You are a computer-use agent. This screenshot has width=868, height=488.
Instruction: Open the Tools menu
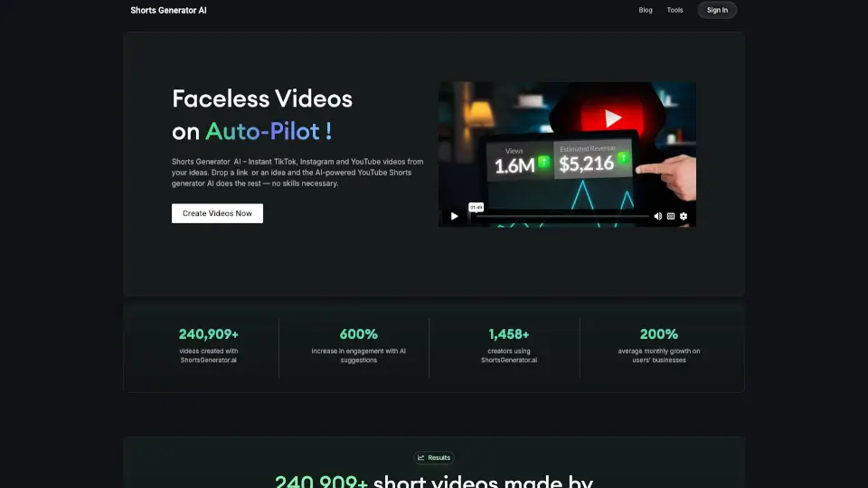(675, 10)
